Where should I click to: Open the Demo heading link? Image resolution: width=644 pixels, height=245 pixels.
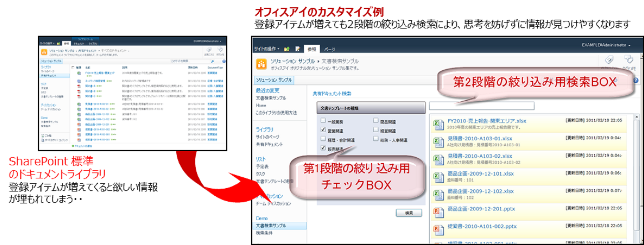coord(262,218)
